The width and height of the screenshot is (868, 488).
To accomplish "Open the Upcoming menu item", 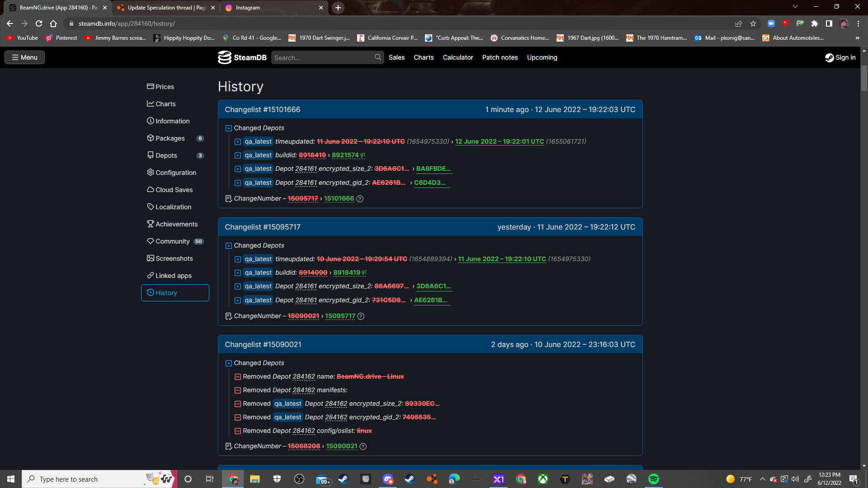I will [x=542, y=57].
